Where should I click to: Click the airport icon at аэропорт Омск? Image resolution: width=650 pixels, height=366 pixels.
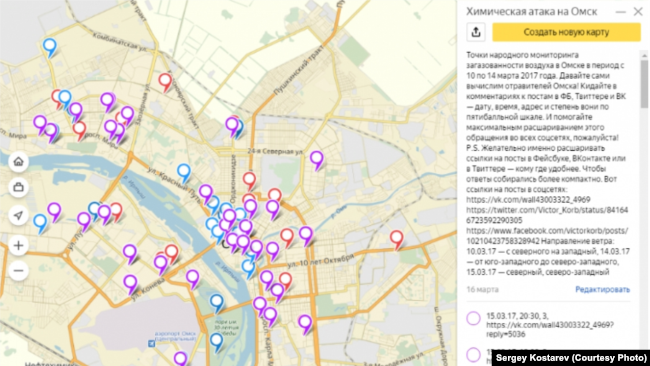point(151,343)
